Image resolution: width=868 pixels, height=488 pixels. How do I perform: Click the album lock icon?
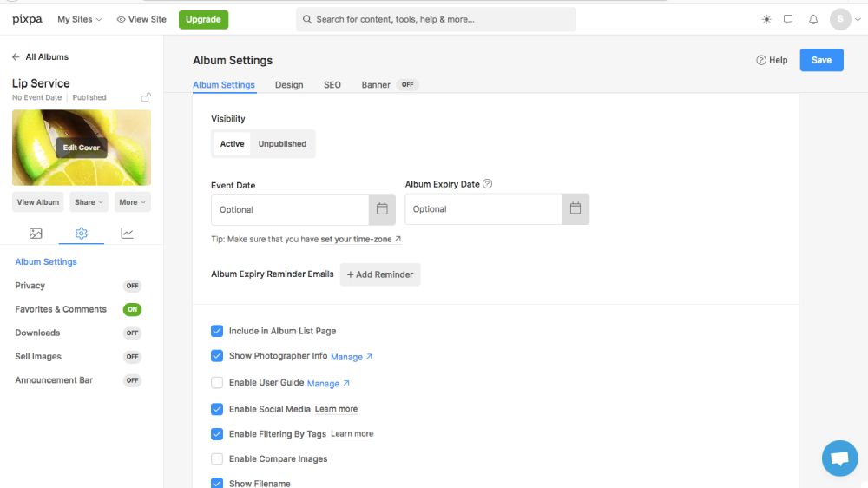[146, 97]
